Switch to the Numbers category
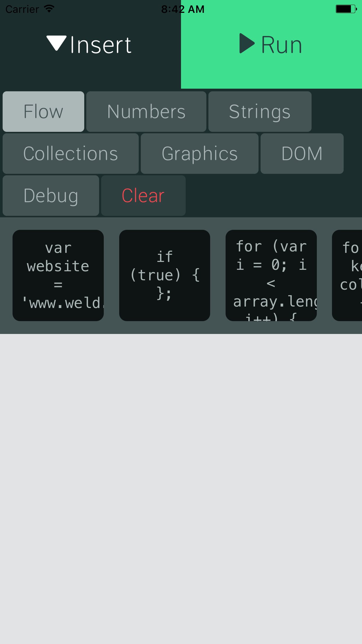Screen dimensions: 362x644 click(146, 111)
